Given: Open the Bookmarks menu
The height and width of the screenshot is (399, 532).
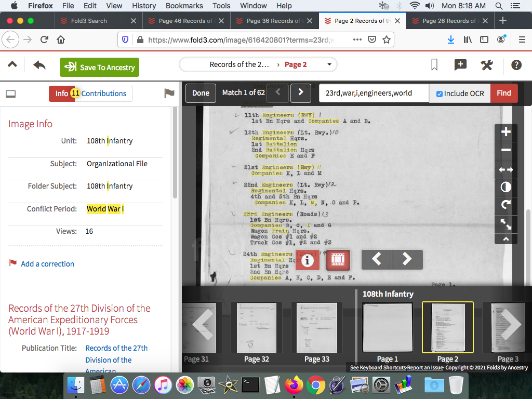Looking at the screenshot, I should [184, 6].
